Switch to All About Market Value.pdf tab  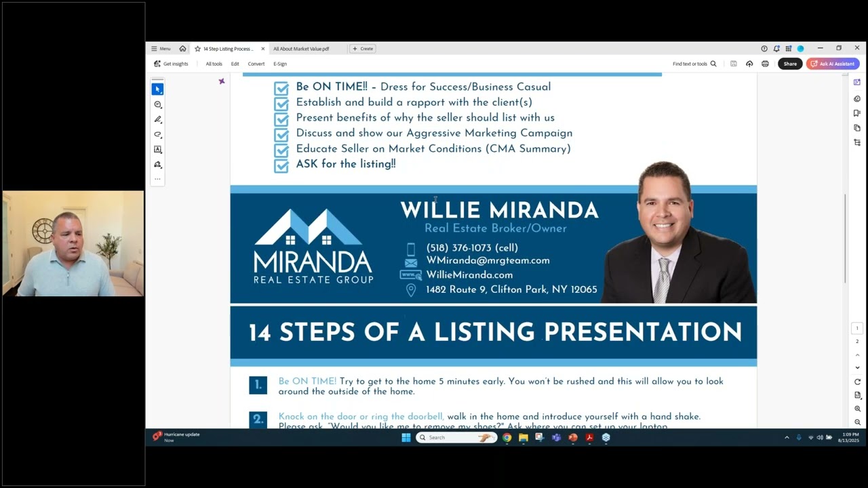301,49
